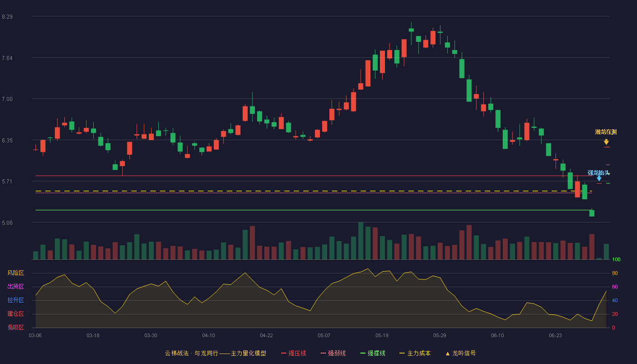Click the 06-10 date label
Image resolution: width=637 pixels, height=364 pixels.
(497, 335)
